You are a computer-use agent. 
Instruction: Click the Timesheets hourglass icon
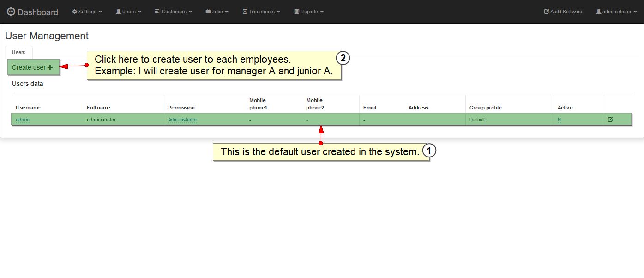tap(245, 12)
